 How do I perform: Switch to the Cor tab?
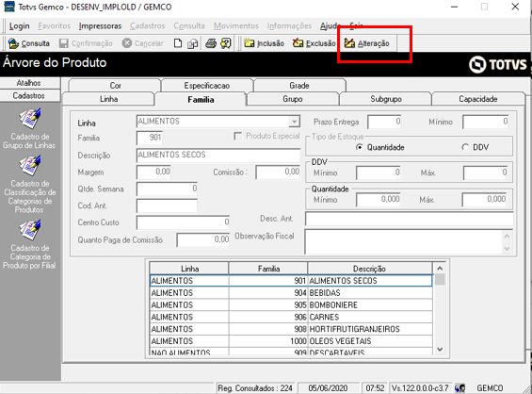115,85
